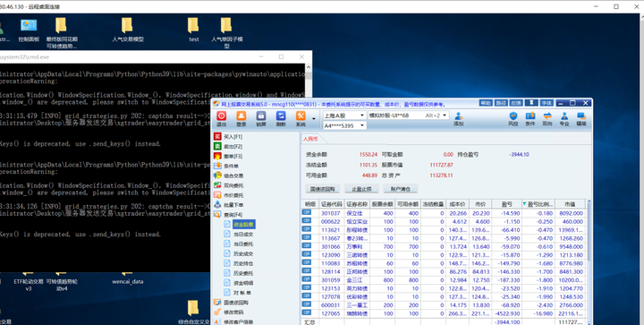
Task: Click the 双向 two-way arrows icon
Action: point(547,119)
